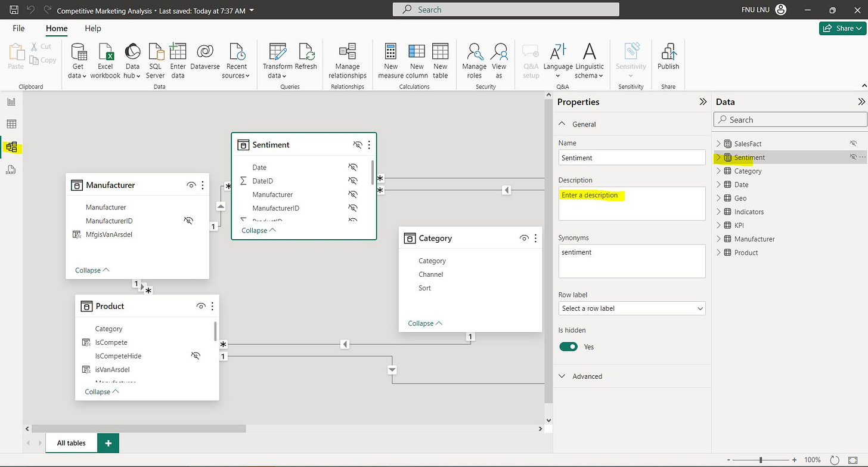Open Manage relationships dialog
This screenshot has height=467, width=868.
347,61
